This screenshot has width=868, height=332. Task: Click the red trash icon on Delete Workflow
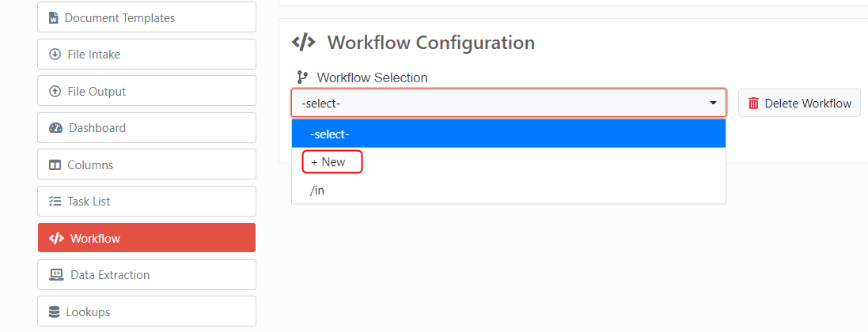pyautogui.click(x=753, y=104)
